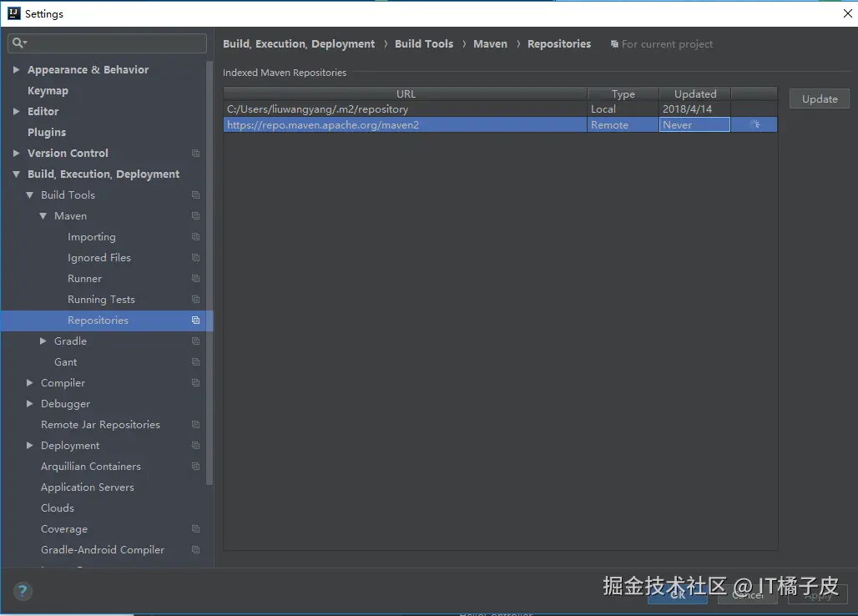Expand the Editor section
The width and height of the screenshot is (858, 616).
point(17,112)
